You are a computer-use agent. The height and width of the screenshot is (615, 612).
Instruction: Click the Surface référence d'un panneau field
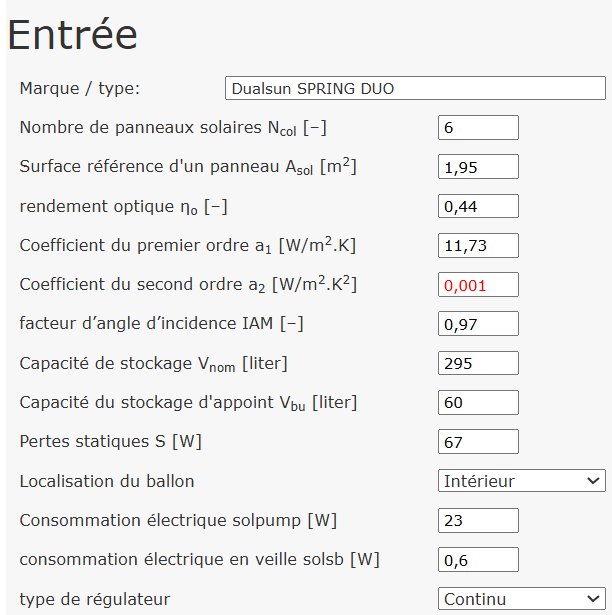pos(478,167)
